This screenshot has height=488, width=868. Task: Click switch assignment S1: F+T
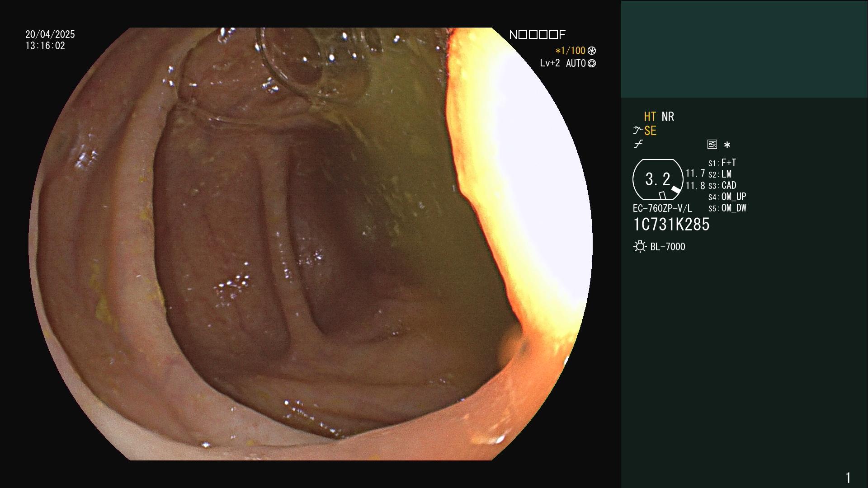pyautogui.click(x=722, y=163)
